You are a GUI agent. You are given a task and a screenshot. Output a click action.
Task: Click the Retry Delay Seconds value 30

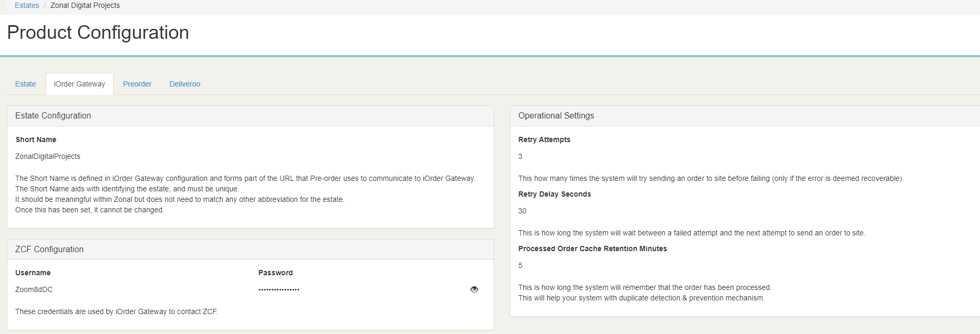point(522,211)
